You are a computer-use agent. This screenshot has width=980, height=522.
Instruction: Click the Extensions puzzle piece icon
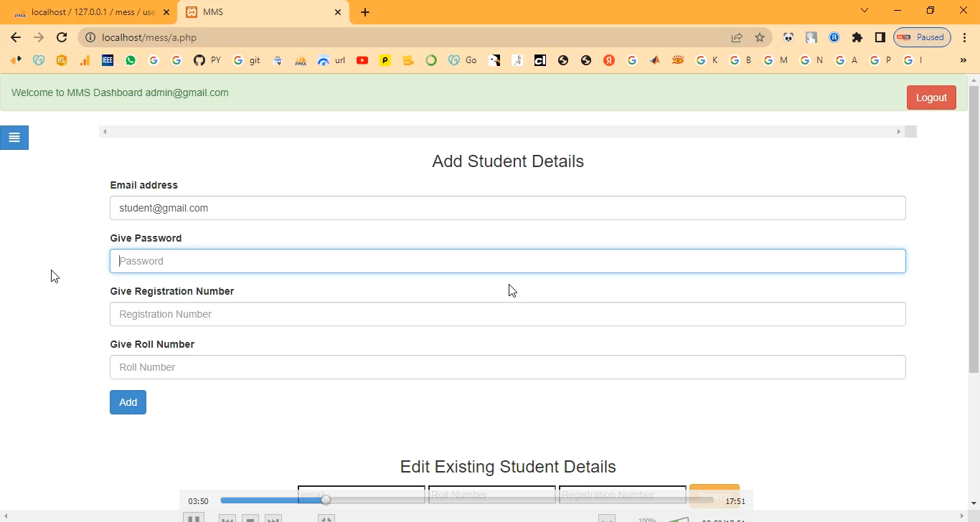tap(857, 37)
